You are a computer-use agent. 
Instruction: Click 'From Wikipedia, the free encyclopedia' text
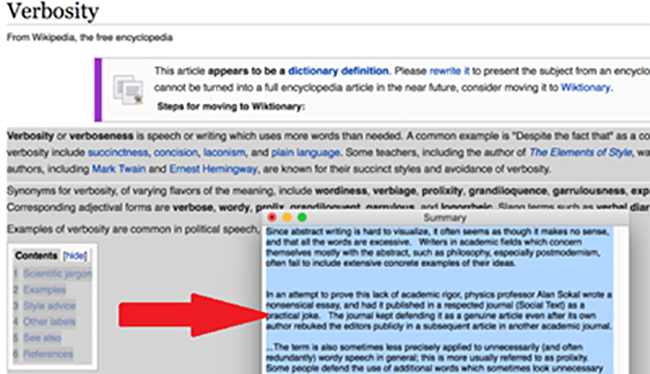[90, 38]
